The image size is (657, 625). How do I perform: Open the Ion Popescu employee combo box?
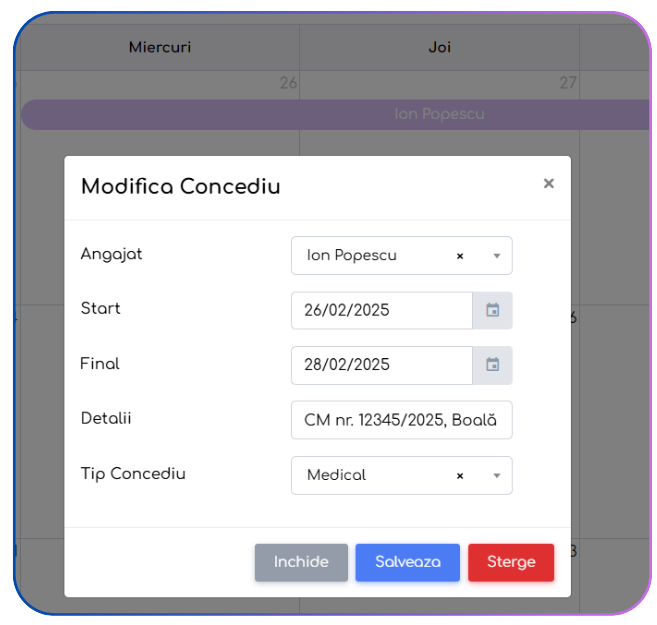(x=401, y=256)
